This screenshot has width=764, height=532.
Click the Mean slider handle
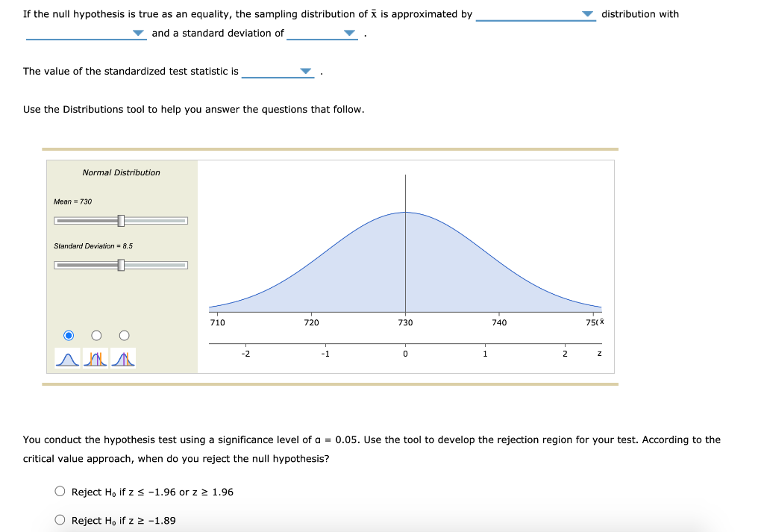[119, 220]
